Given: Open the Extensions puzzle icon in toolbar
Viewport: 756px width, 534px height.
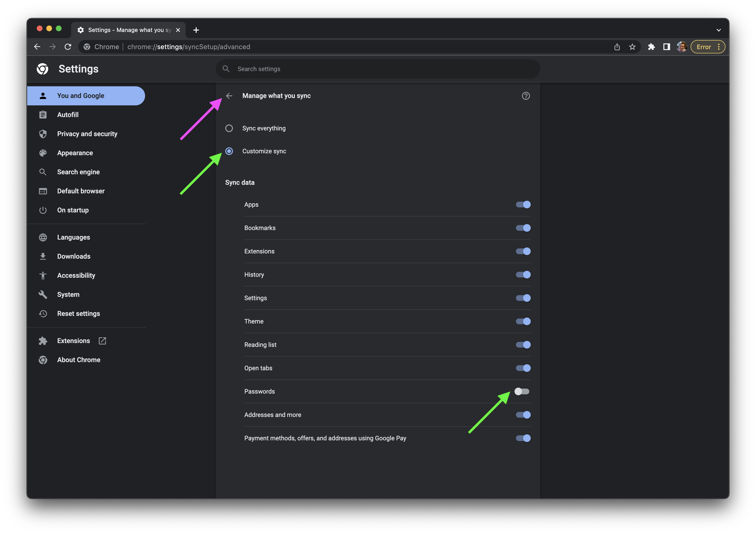Looking at the screenshot, I should pos(651,47).
